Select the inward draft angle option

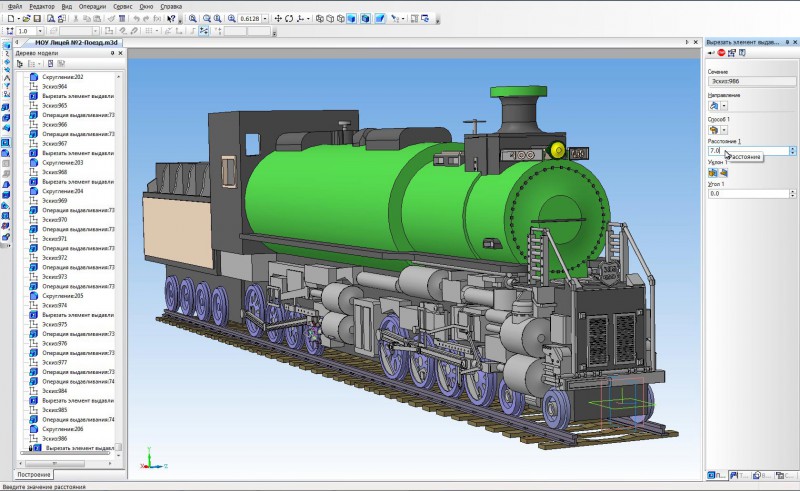[713, 172]
